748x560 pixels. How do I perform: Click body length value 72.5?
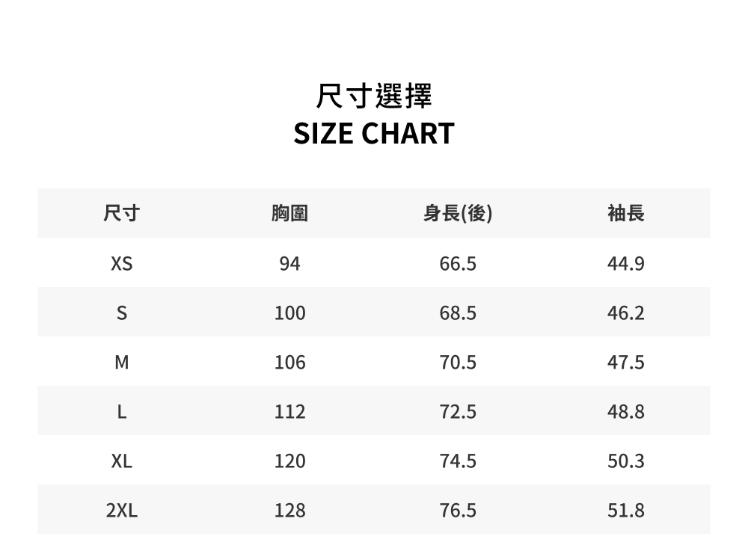pos(458,412)
